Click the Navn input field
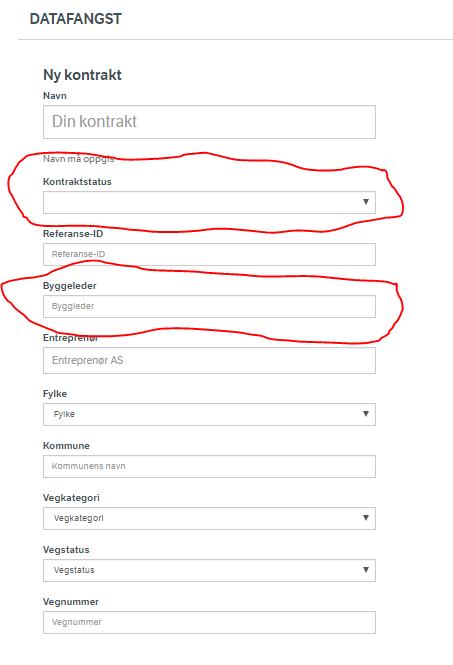Image resolution: width=453 pixels, height=665 pixels. tap(209, 122)
